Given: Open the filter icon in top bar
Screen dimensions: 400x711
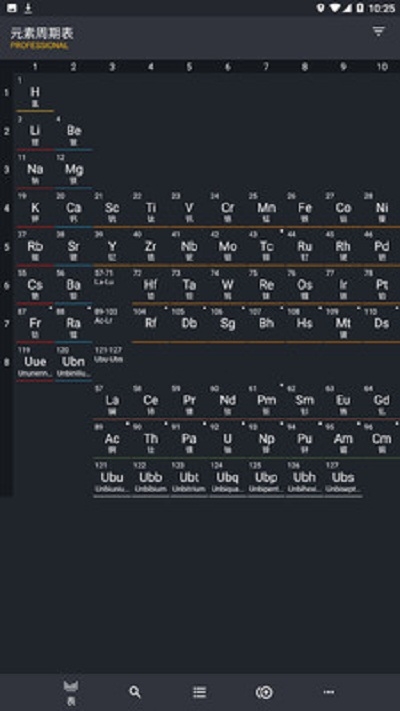Looking at the screenshot, I should tap(378, 31).
